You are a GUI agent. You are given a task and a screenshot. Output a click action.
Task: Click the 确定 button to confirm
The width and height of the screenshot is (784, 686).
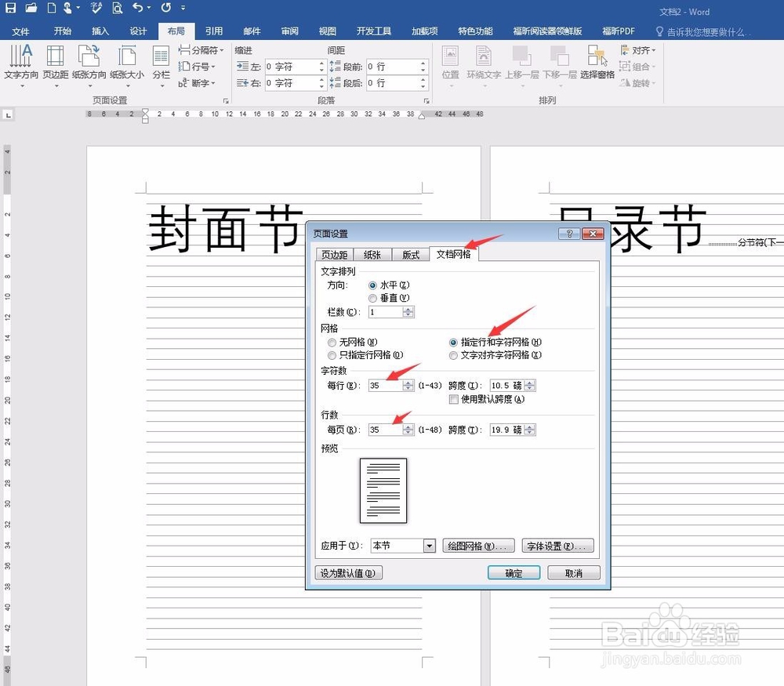(514, 572)
